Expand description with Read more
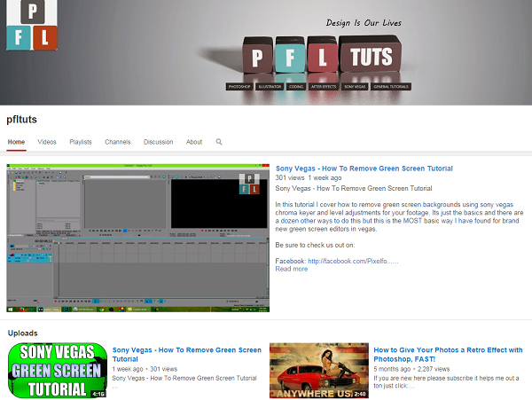 292,269
